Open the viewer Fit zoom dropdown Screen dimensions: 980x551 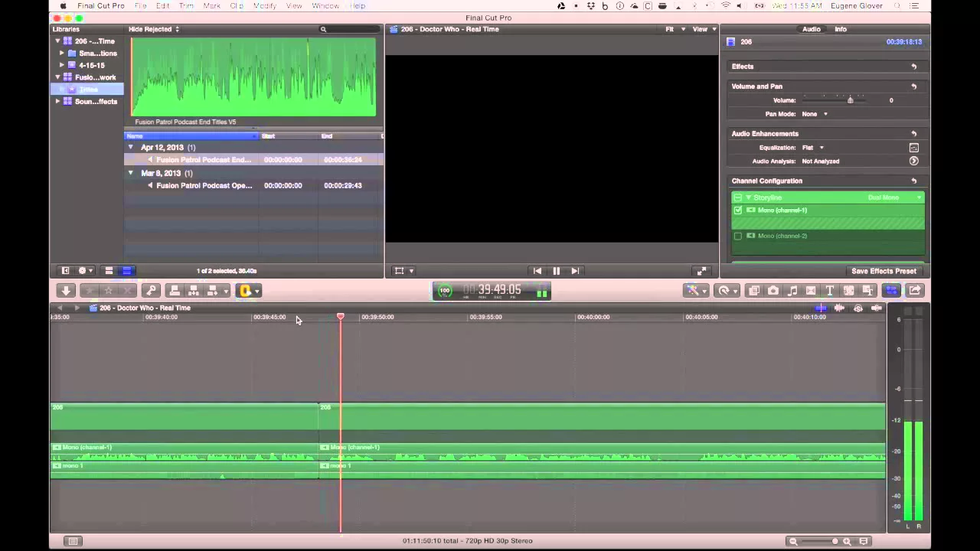[675, 29]
